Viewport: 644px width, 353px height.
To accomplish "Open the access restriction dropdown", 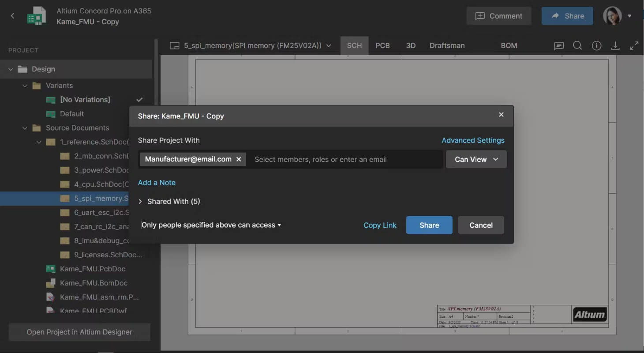I will coord(211,225).
